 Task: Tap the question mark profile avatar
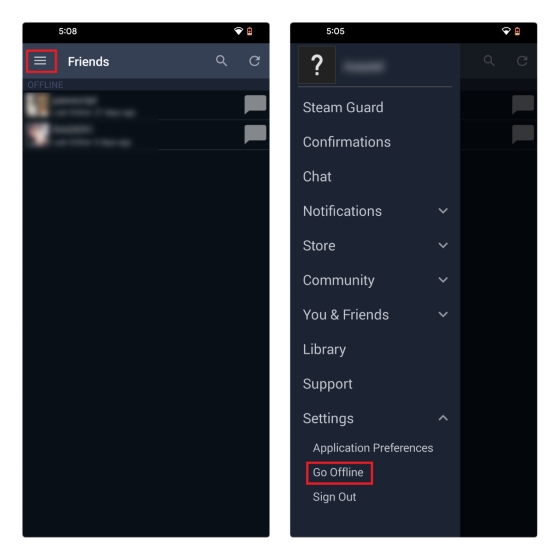pos(317,65)
